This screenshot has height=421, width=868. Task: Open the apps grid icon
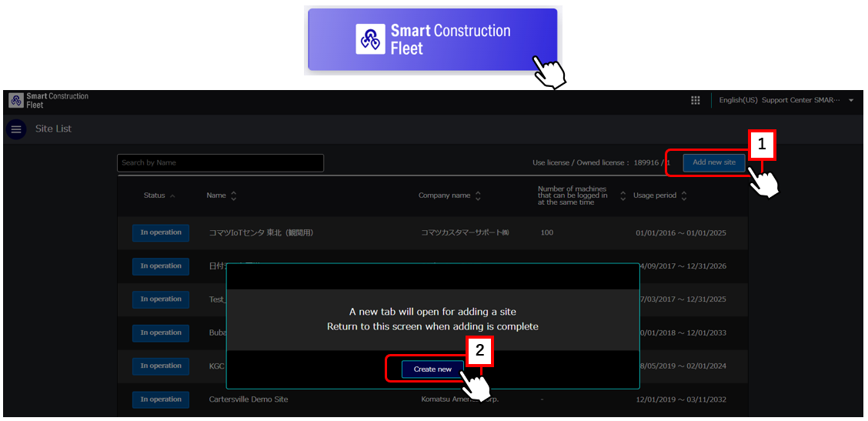click(x=696, y=100)
